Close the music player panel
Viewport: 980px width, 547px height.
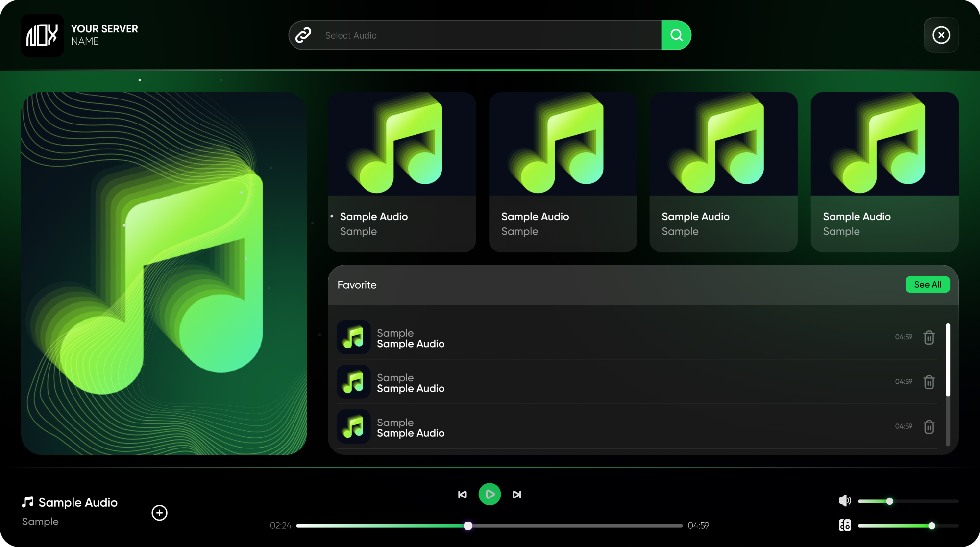click(941, 35)
